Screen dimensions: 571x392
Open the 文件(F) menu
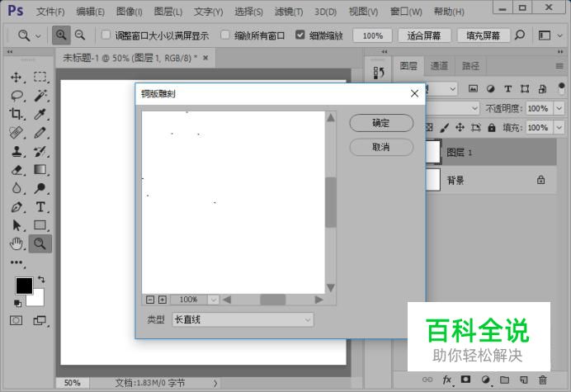pos(50,12)
